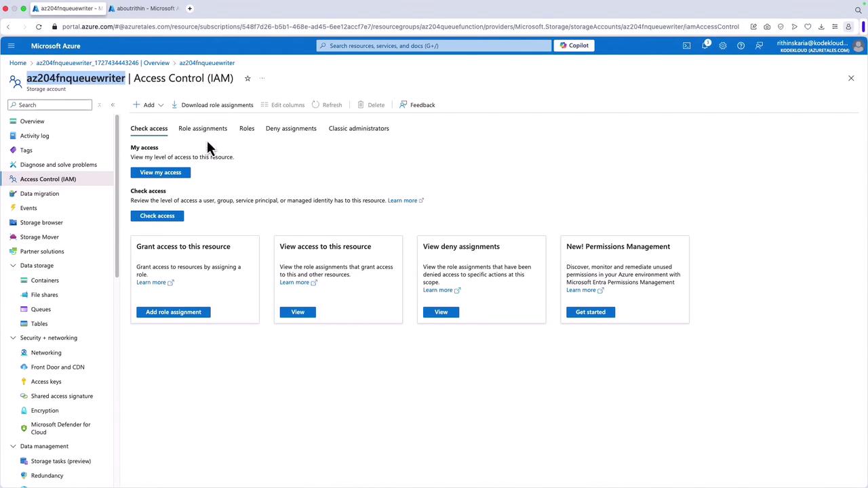Open Cloud Shell from the top bar

tap(687, 45)
